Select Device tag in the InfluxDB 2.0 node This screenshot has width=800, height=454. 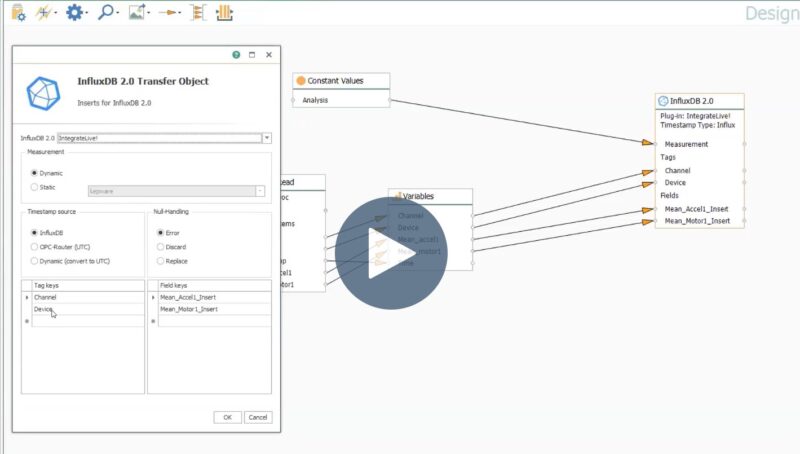675,183
